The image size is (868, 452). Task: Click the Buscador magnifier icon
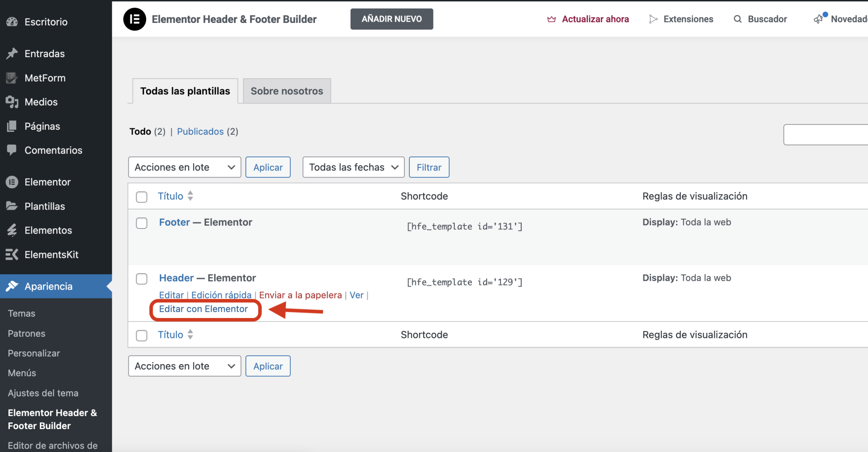(x=737, y=19)
